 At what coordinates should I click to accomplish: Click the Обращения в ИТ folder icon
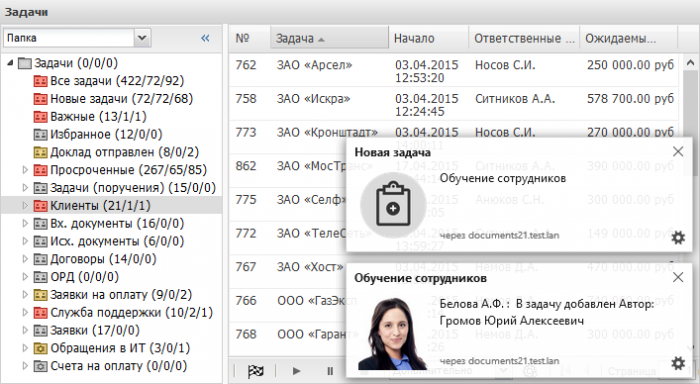41,348
